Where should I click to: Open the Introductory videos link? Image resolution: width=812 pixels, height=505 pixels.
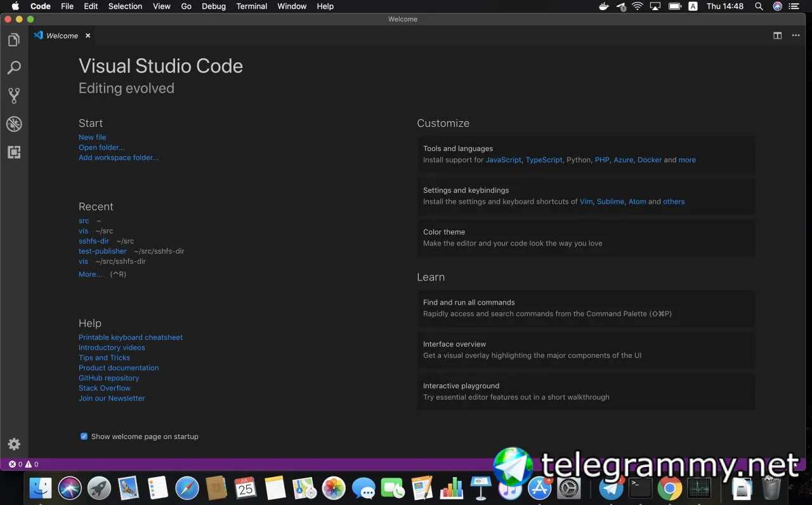[x=112, y=348]
